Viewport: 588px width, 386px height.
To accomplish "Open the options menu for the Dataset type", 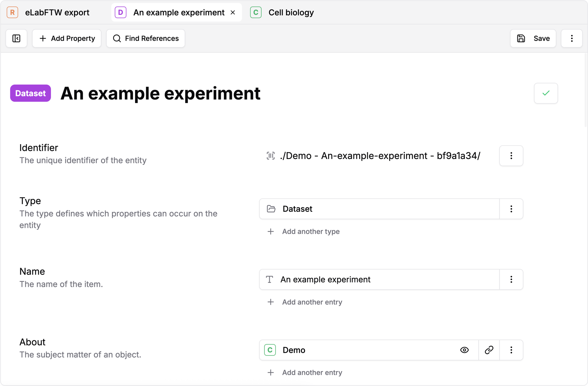I will click(511, 209).
